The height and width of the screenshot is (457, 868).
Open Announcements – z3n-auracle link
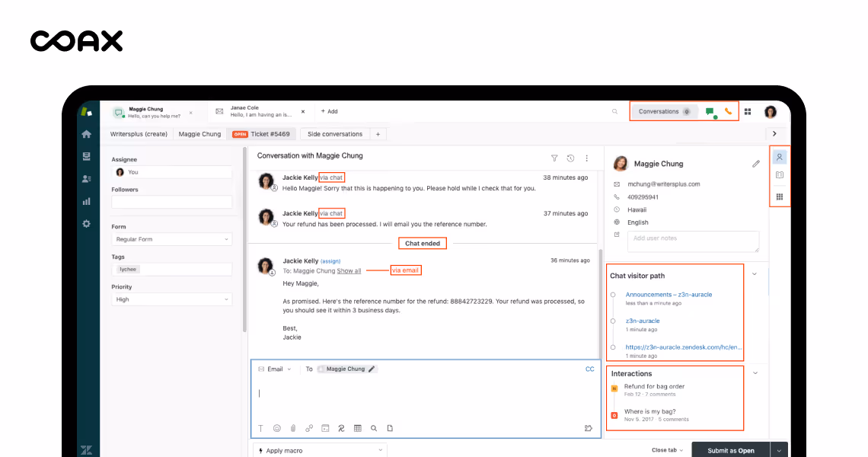669,295
